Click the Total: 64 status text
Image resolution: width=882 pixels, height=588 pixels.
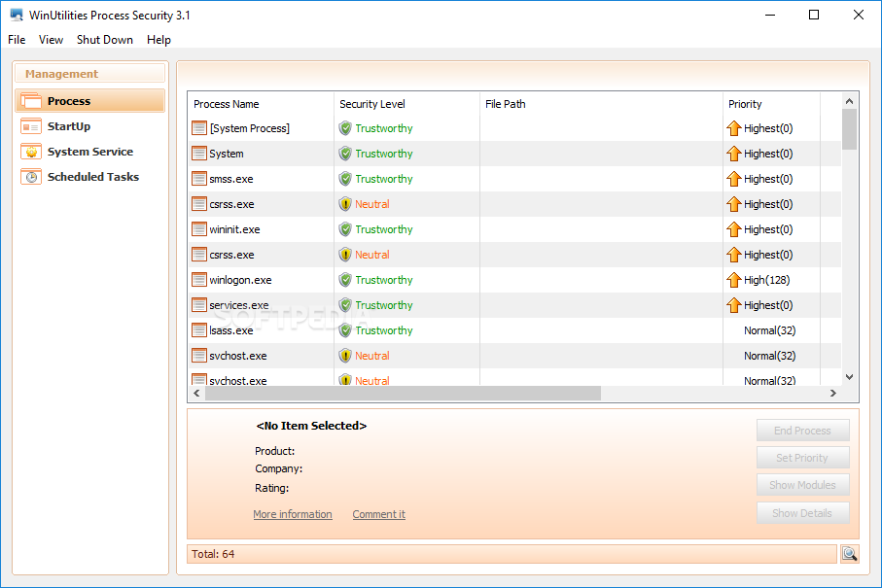coord(213,554)
